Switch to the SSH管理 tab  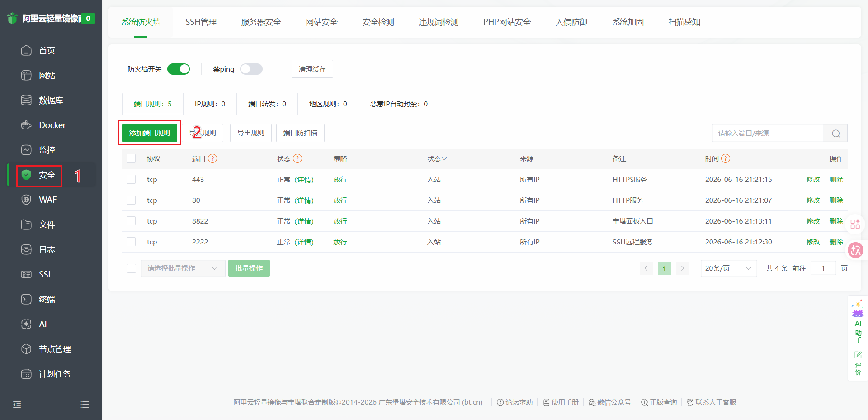(x=201, y=22)
